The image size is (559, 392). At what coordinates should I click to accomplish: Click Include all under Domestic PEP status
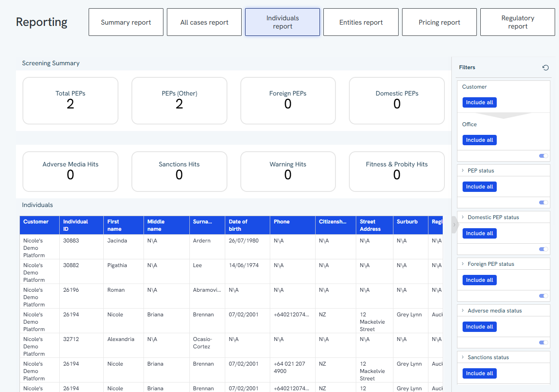pyautogui.click(x=479, y=233)
